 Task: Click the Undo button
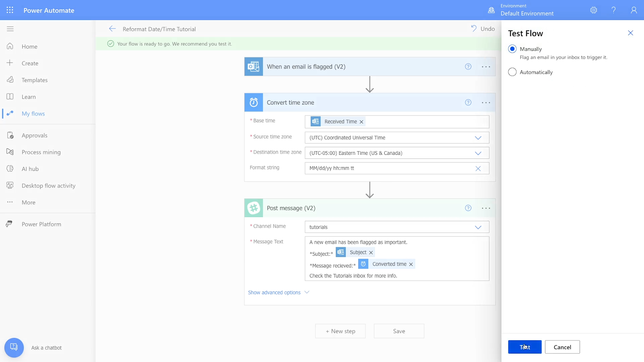(483, 29)
